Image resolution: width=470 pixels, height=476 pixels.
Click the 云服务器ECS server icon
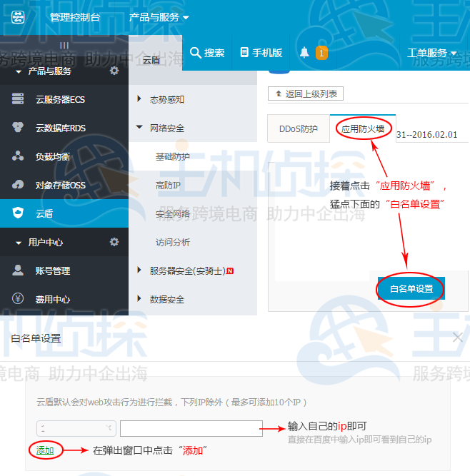18,98
